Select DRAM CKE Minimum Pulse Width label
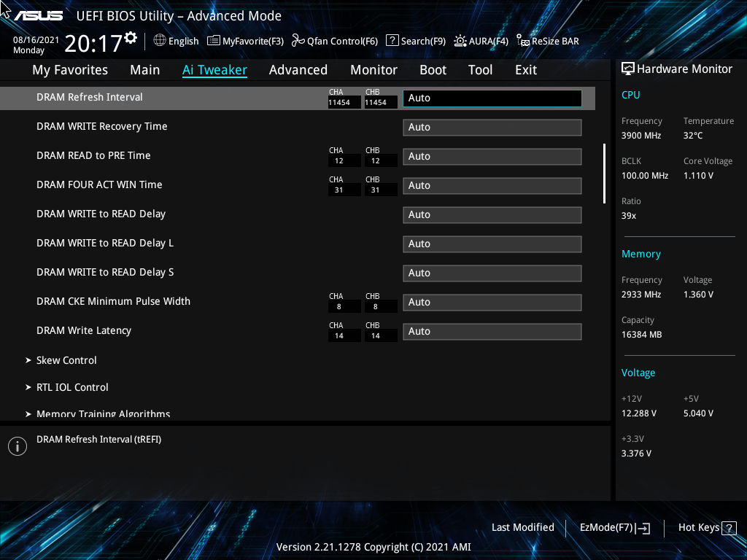The height and width of the screenshot is (560, 747). [113, 301]
